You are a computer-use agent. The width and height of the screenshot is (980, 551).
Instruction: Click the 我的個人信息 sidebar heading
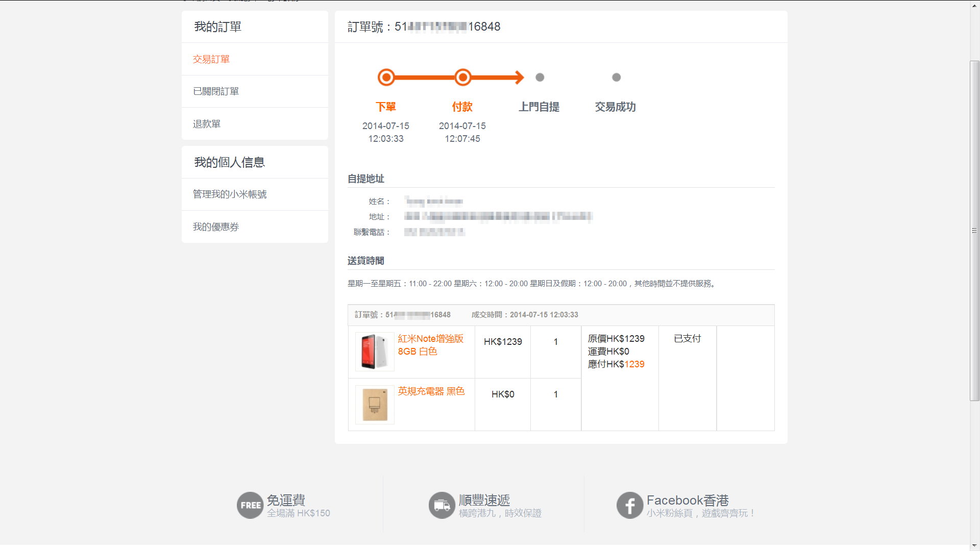click(230, 163)
